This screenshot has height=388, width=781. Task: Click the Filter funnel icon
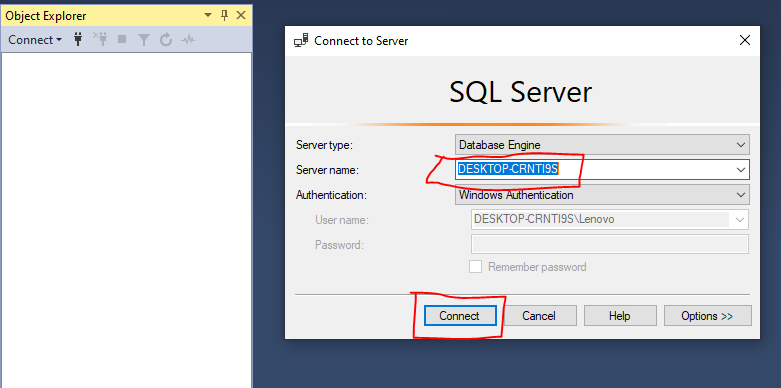[x=144, y=40]
